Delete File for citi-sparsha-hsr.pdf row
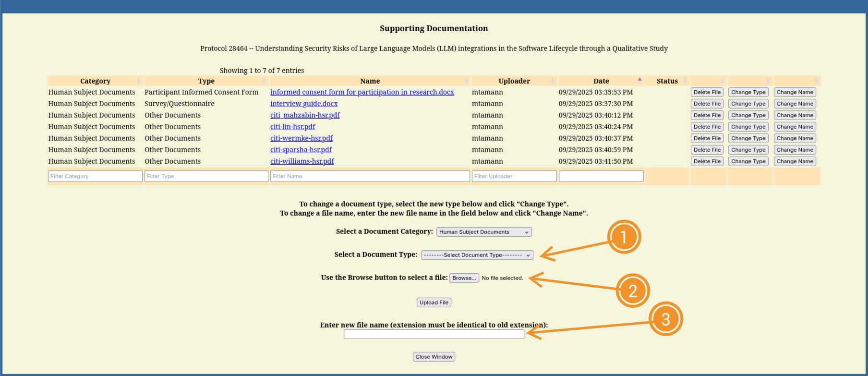868x376 pixels. click(707, 150)
